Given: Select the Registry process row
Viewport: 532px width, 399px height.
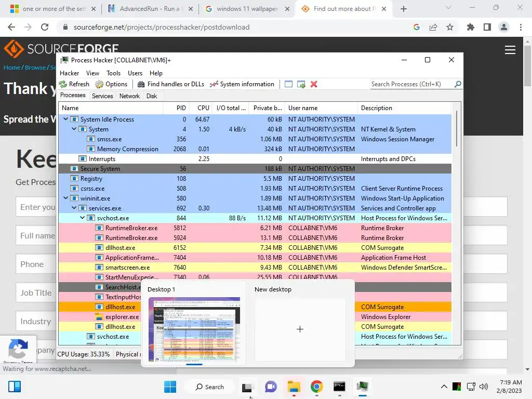Looking at the screenshot, I should tap(255, 179).
